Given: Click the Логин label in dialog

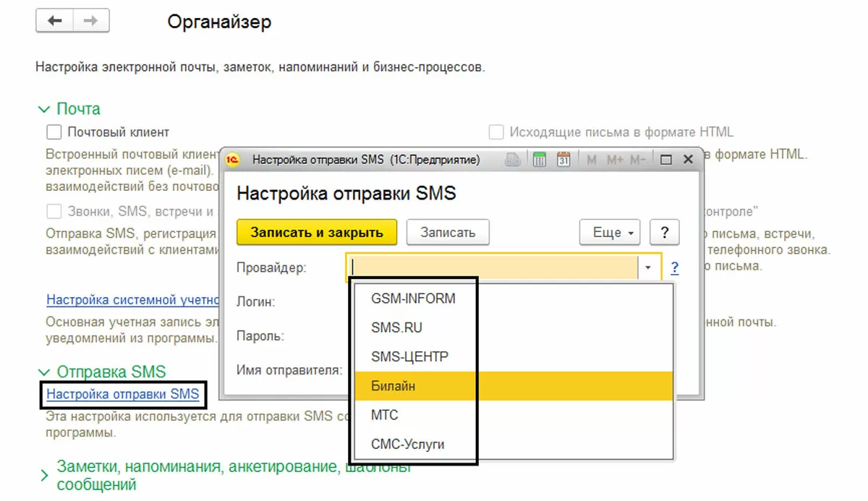Looking at the screenshot, I should coord(255,302).
